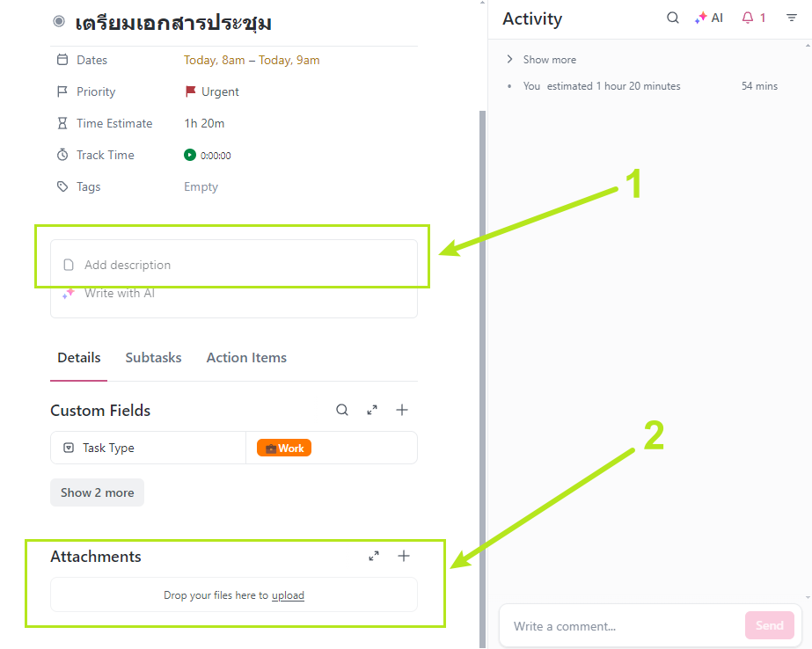Switch to the Subtasks tab
The image size is (812, 649).
click(x=153, y=358)
